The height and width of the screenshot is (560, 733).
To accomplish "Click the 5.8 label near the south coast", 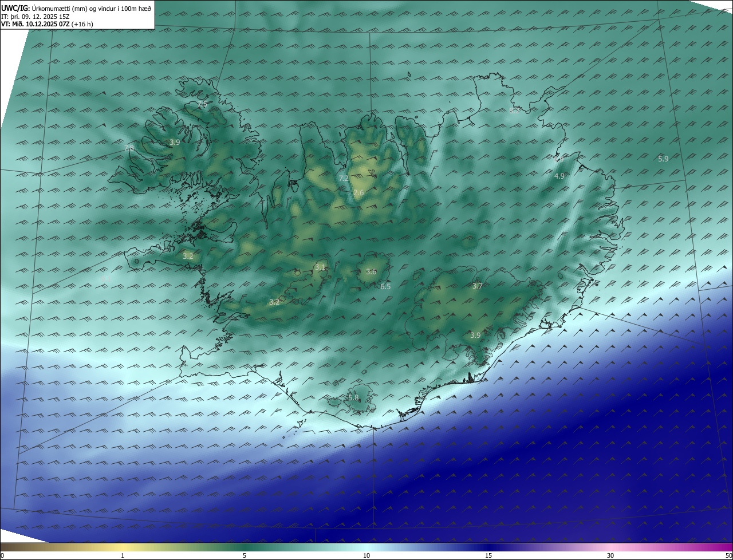I will coord(353,398).
